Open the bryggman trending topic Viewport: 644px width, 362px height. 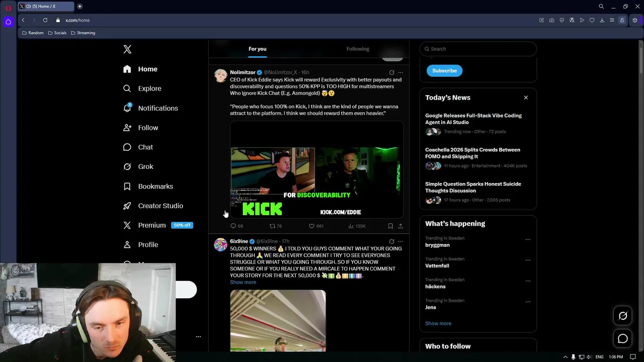(x=437, y=245)
